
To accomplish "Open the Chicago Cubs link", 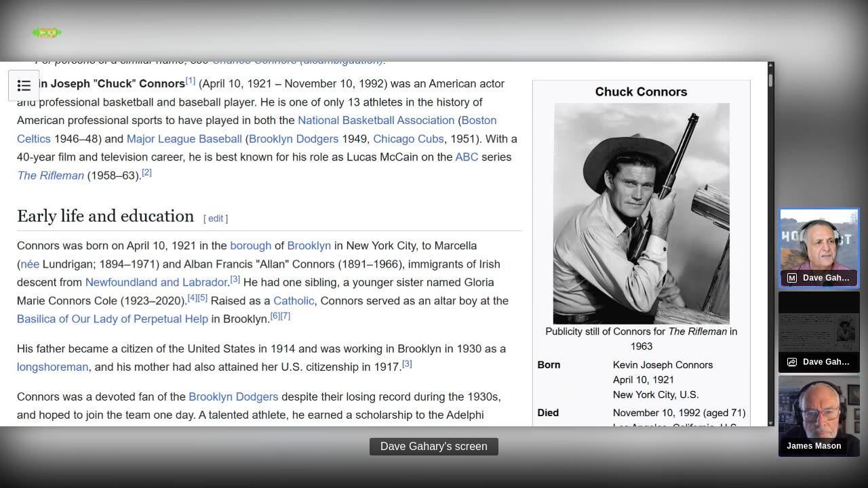I will coord(408,138).
